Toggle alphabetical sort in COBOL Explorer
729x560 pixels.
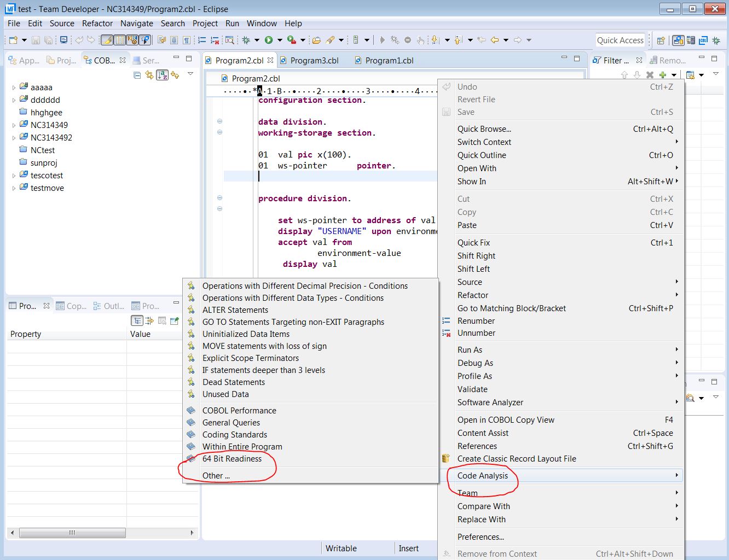click(x=162, y=75)
